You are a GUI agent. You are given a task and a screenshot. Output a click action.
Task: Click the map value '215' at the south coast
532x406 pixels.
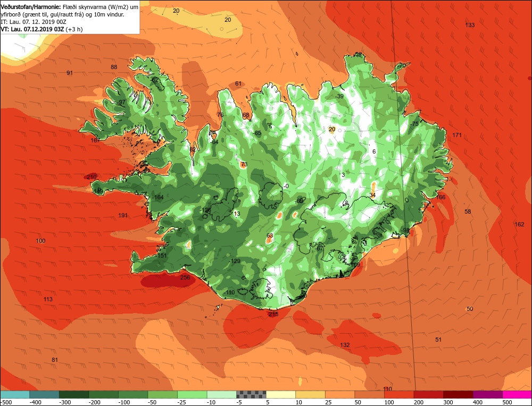[x=273, y=314]
